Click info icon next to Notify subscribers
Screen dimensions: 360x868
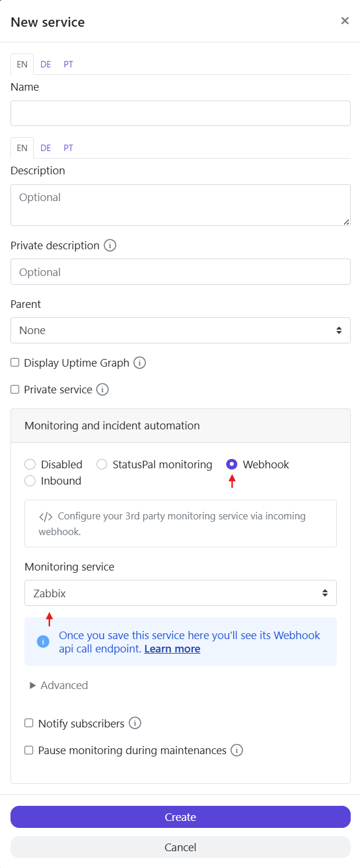135,723
